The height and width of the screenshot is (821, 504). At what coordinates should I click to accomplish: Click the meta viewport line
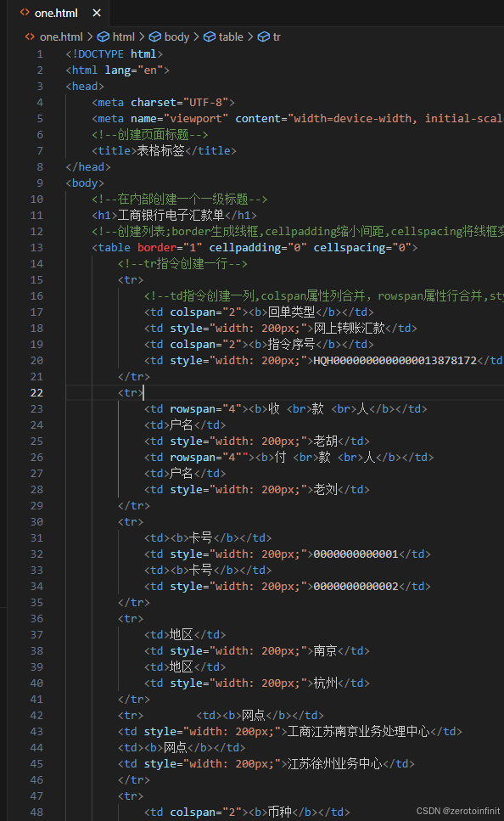[297, 119]
